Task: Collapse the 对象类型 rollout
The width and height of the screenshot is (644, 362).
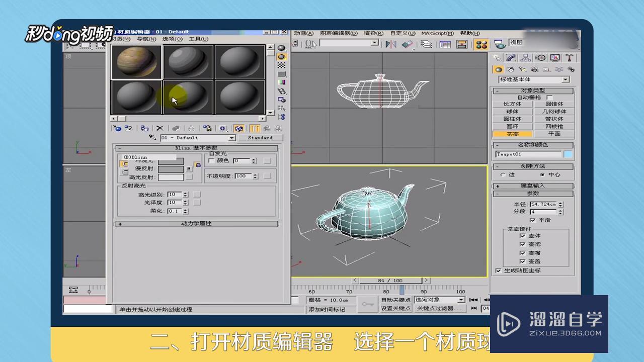Action: click(x=533, y=91)
